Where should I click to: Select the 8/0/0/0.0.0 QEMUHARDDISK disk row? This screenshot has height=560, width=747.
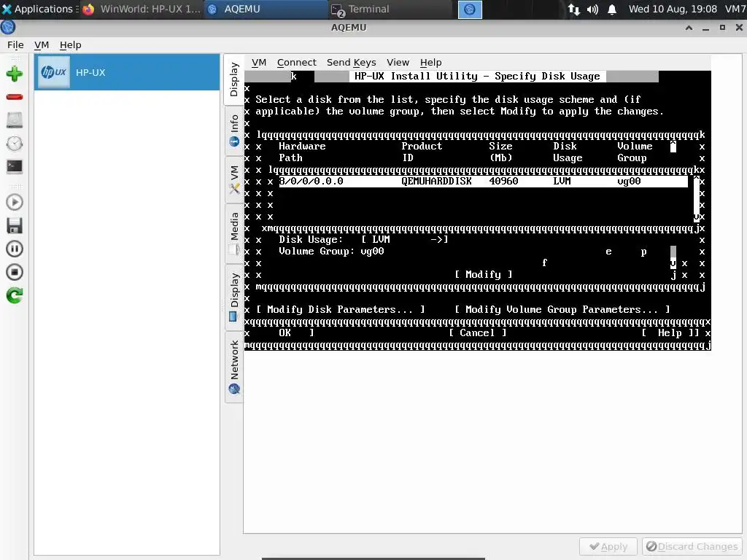click(483, 182)
